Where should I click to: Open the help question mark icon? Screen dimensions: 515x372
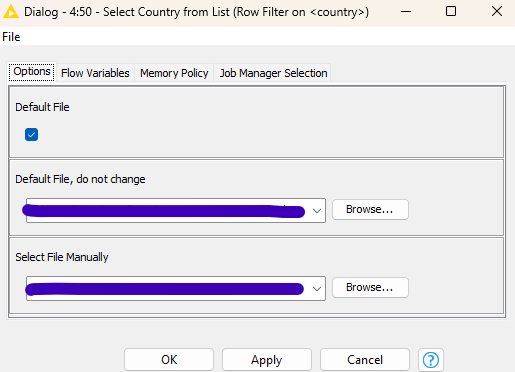click(x=431, y=360)
